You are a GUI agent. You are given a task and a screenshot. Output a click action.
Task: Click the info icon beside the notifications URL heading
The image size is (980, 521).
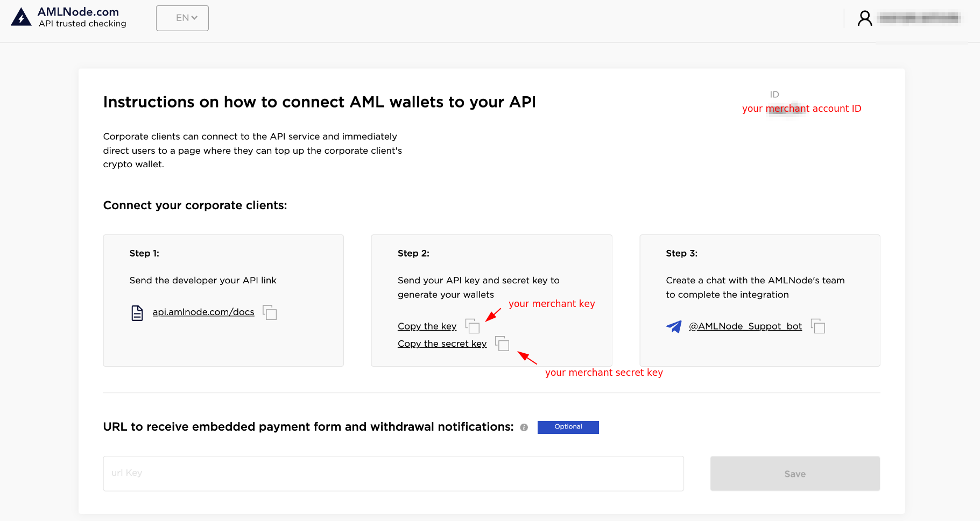coord(524,427)
